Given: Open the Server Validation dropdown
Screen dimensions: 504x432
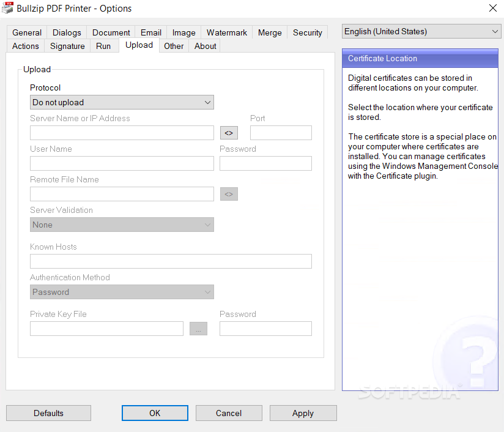Looking at the screenshot, I should (122, 225).
